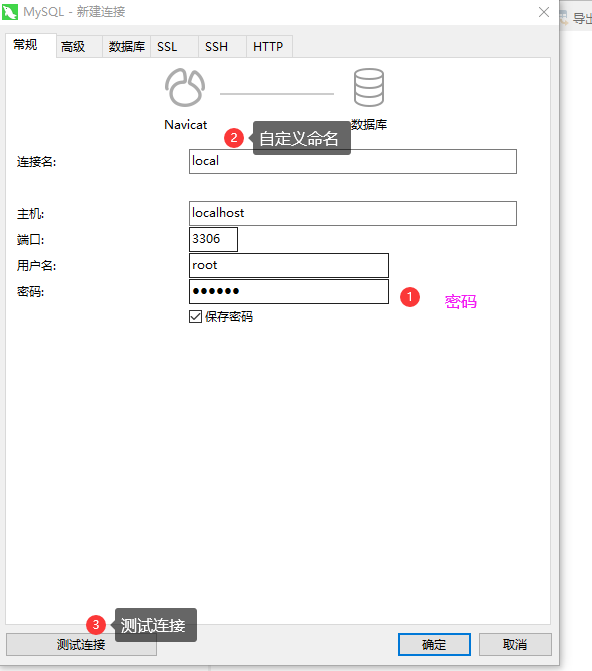Click the Navicat caption text

coord(185,125)
